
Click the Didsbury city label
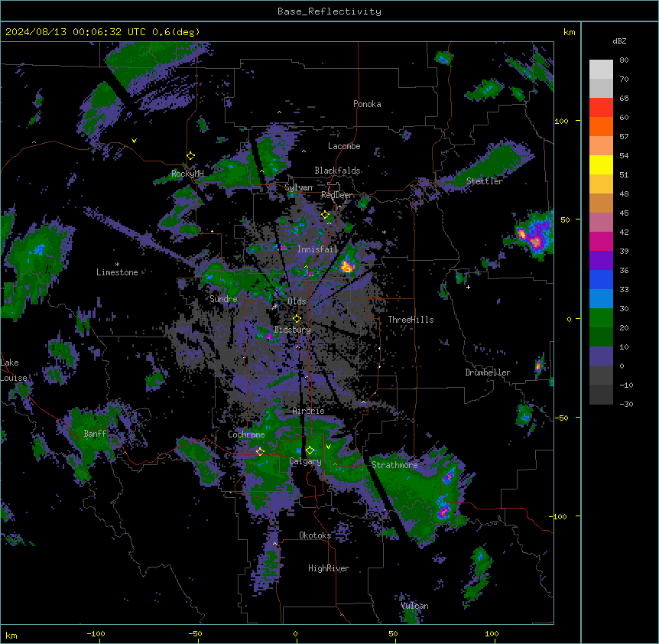pyautogui.click(x=293, y=330)
